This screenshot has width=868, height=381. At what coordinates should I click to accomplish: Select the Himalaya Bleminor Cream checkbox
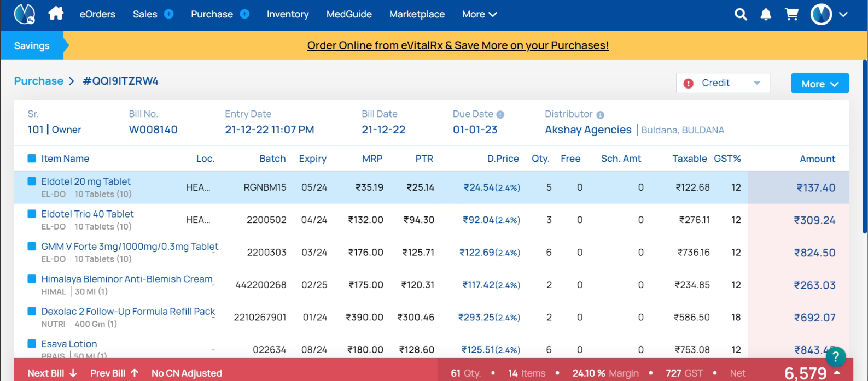[x=32, y=279]
